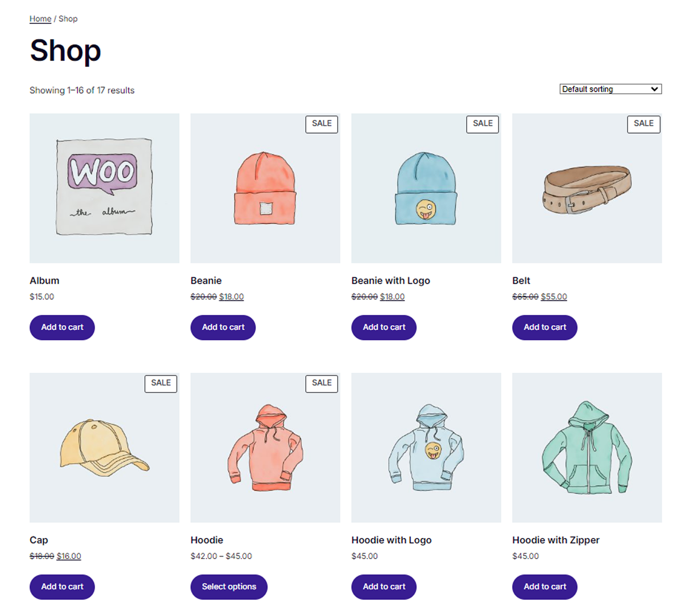Add the Beanie to cart
Viewport: 686px width, 616px height.
pos(223,327)
